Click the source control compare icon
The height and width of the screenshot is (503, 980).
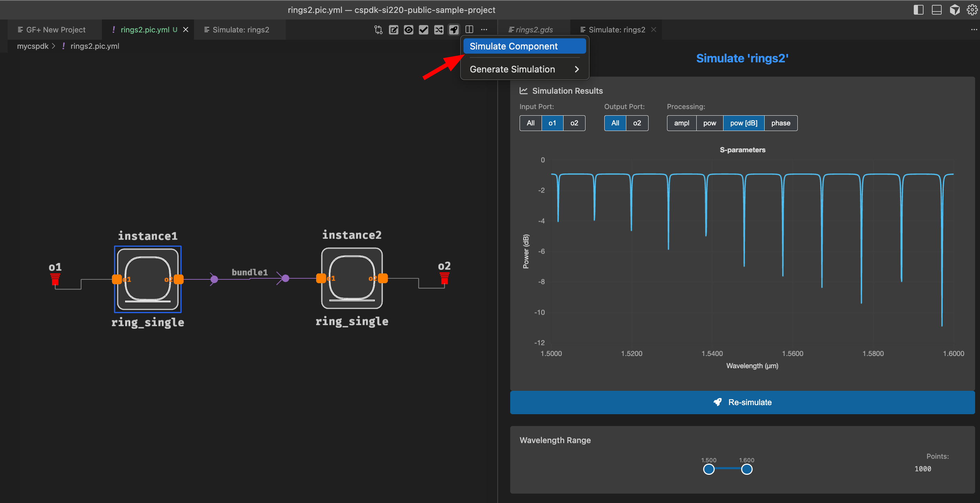pyautogui.click(x=378, y=30)
